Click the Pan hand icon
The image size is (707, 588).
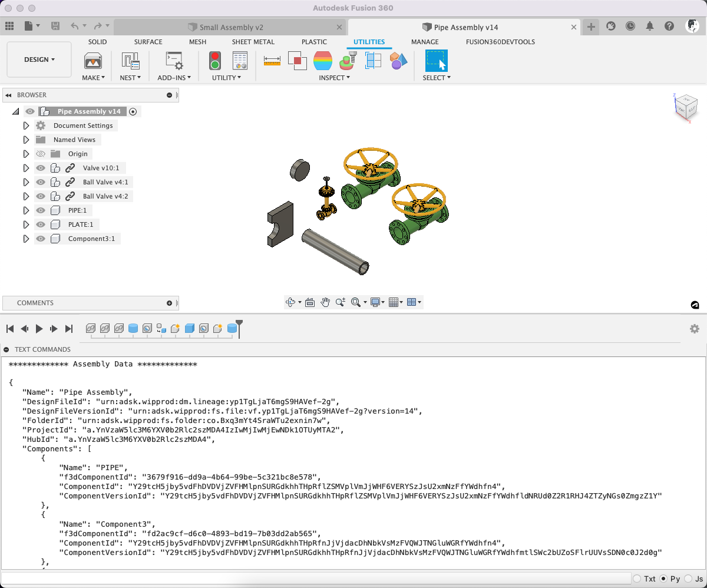click(x=325, y=302)
